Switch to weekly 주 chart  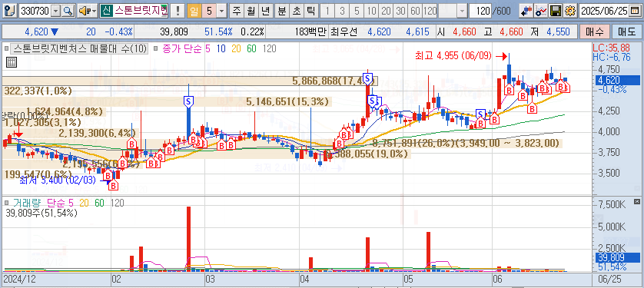[237, 11]
